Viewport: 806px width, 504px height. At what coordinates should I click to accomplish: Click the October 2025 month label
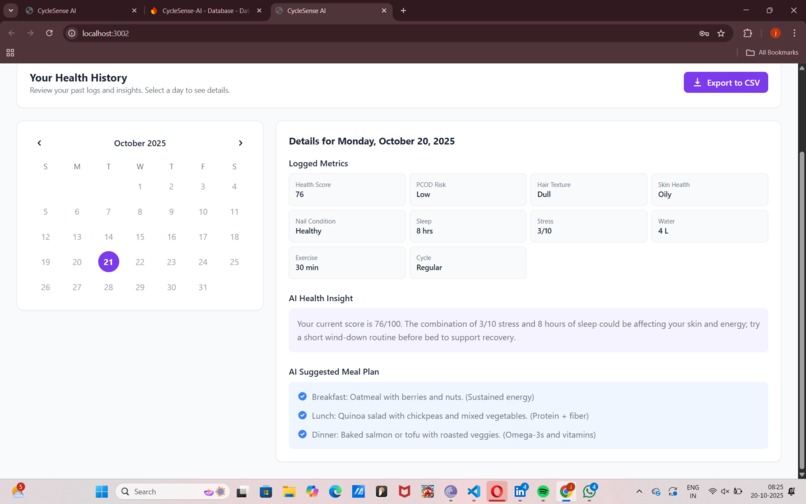coord(140,143)
